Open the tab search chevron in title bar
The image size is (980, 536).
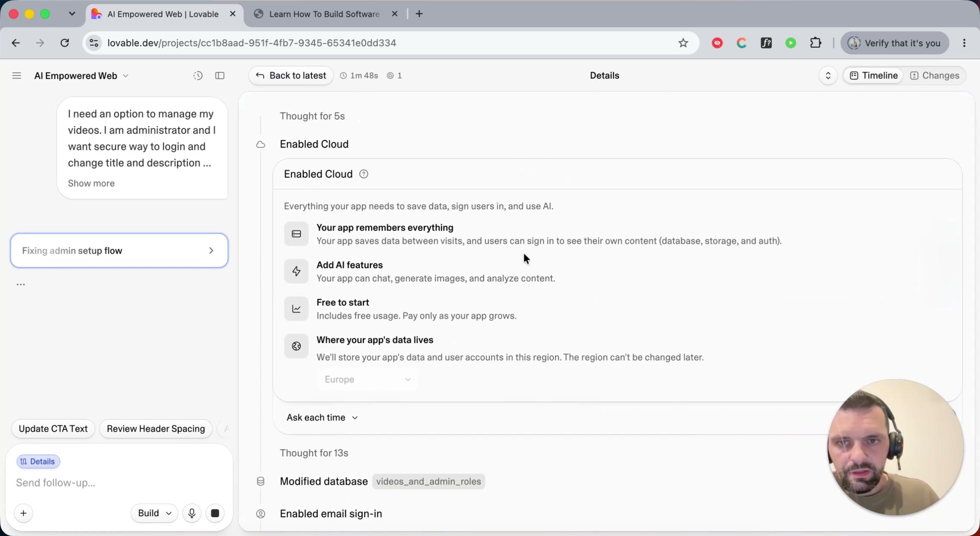tap(72, 14)
